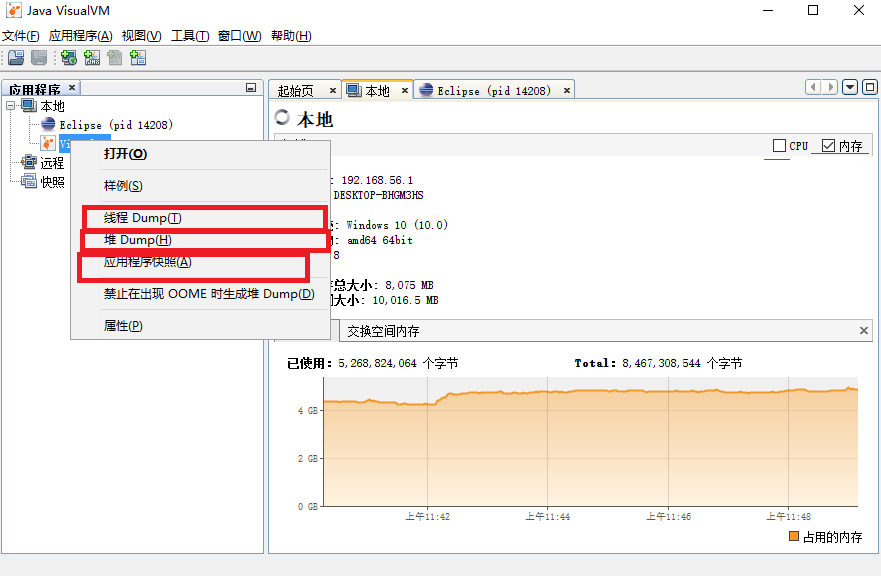Click the 本地 computer icon in tree
This screenshot has height=576, width=881.
coord(29,106)
